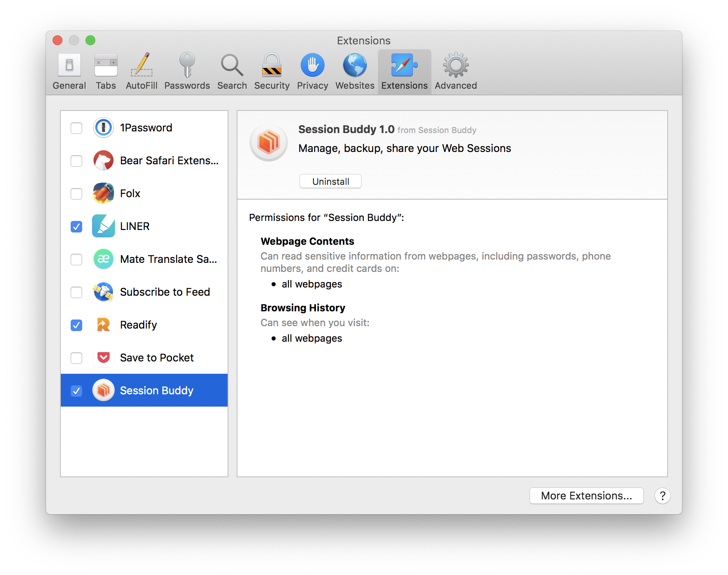
Task: Enable the Bear Safari Extension checkbox
Action: pos(76,161)
